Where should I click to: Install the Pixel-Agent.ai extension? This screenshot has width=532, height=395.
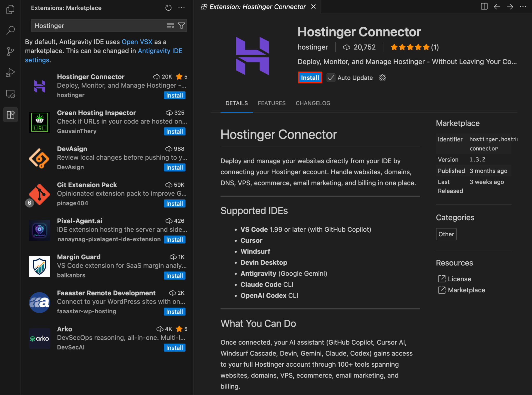coord(174,239)
